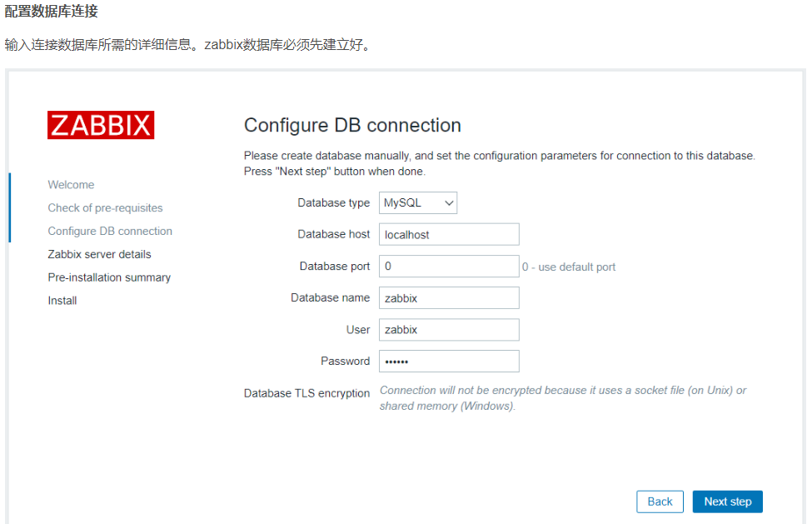Open Check of pre-requisites step

(x=105, y=207)
